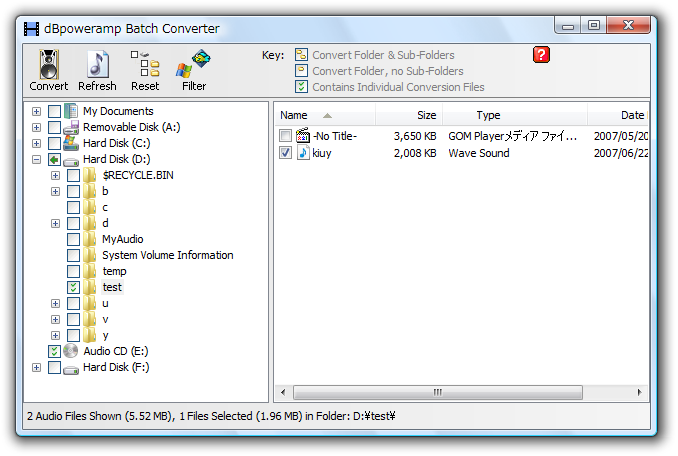The width and height of the screenshot is (678, 456).
Task: Click the Hard Disk (C:) drive icon
Action: (71, 143)
